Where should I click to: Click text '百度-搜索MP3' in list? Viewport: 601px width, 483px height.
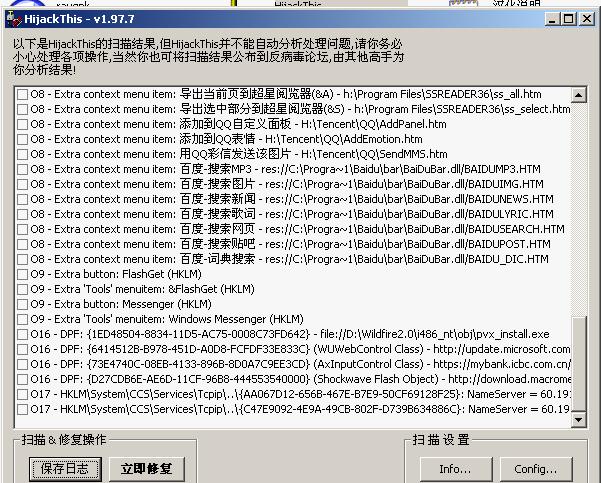click(x=216, y=169)
